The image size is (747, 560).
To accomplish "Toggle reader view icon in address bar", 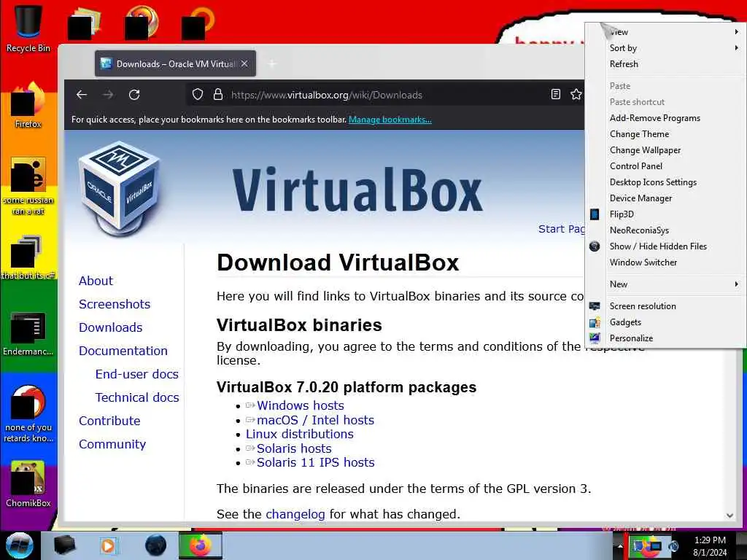I will tap(555, 94).
